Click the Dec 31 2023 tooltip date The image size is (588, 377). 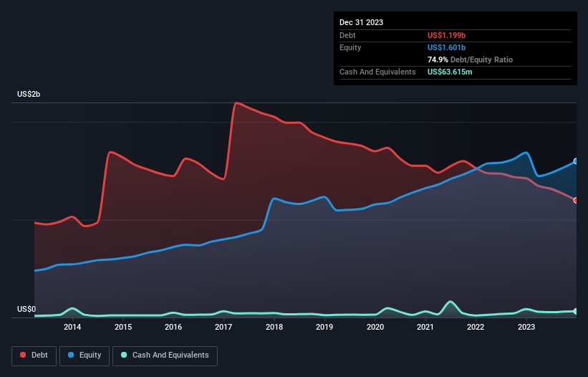[x=361, y=22]
